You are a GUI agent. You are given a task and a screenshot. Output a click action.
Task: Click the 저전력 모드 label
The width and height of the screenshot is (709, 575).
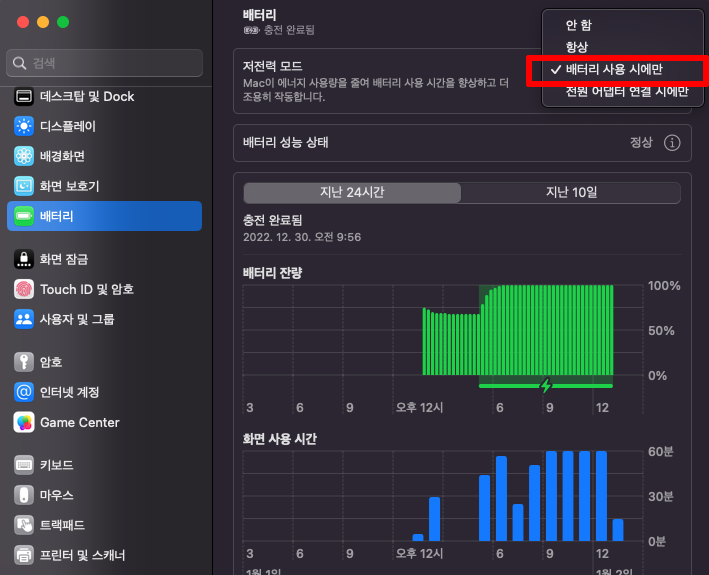coord(273,66)
